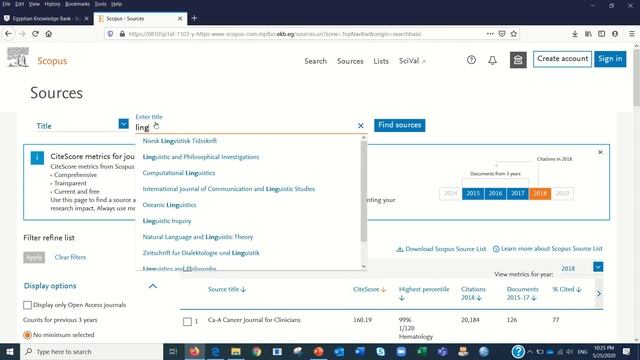Click the institution building icon
The width and height of the screenshot is (640, 360).
(x=518, y=60)
